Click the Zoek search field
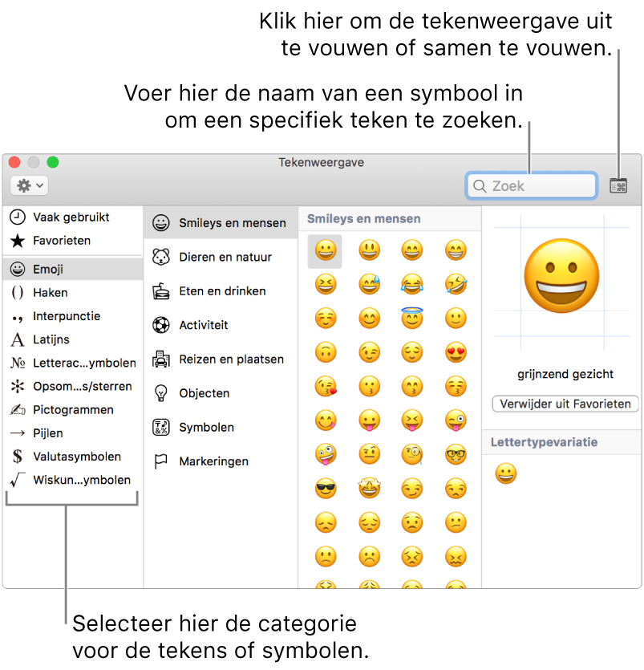The width and height of the screenshot is (644, 670). [x=531, y=186]
